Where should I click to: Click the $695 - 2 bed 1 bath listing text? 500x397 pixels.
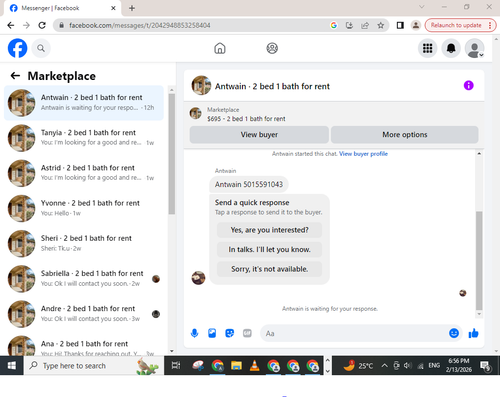(x=246, y=119)
